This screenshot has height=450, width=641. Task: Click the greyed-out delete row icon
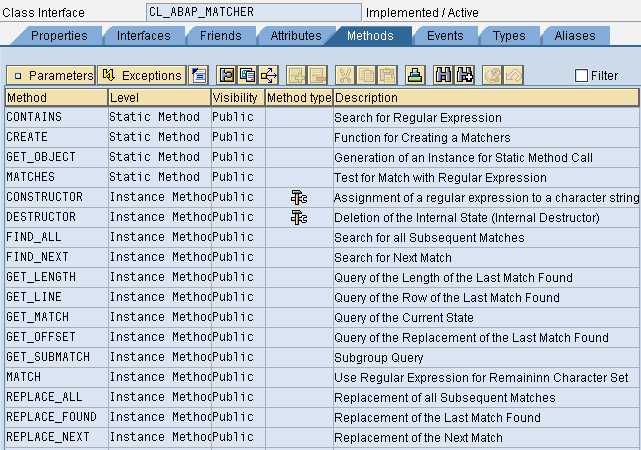point(318,75)
